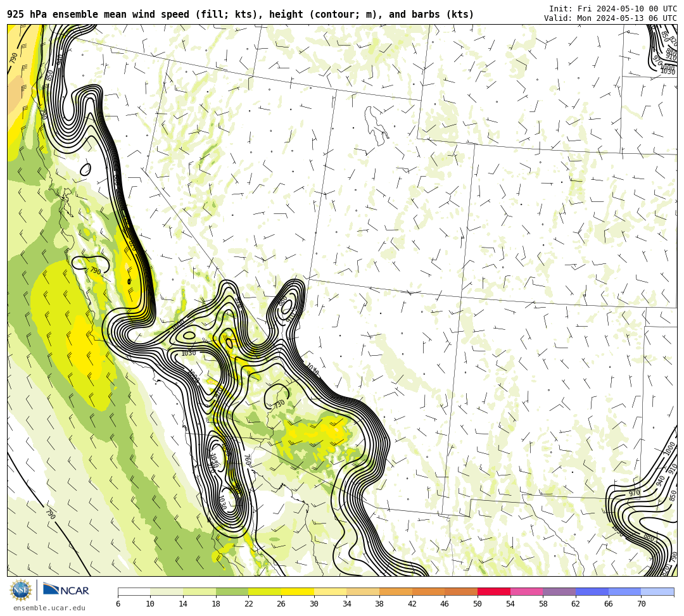Select the medium green 18-22 kts legend swatch

(x=232, y=591)
